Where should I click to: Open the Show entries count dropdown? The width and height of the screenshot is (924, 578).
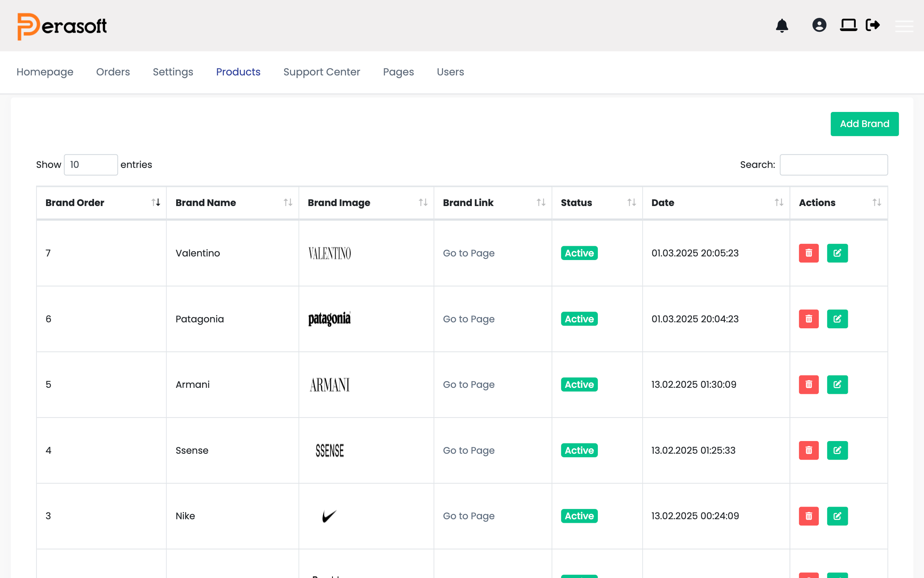91,165
